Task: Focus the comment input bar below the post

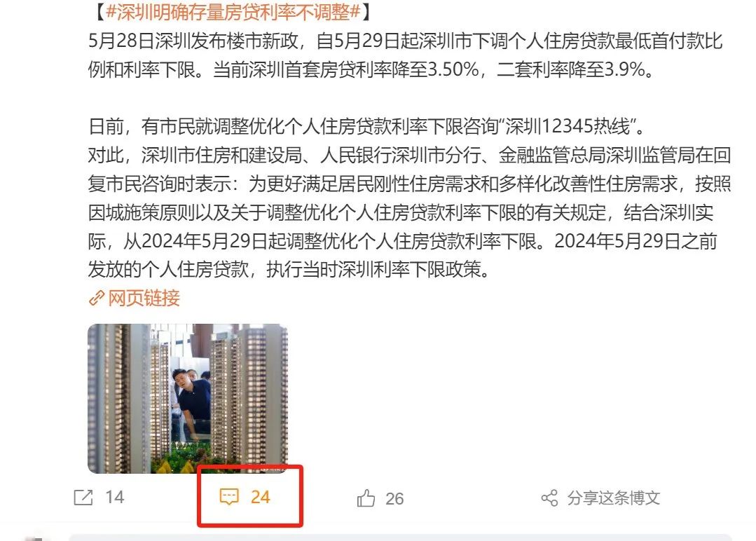Action: click(400, 537)
